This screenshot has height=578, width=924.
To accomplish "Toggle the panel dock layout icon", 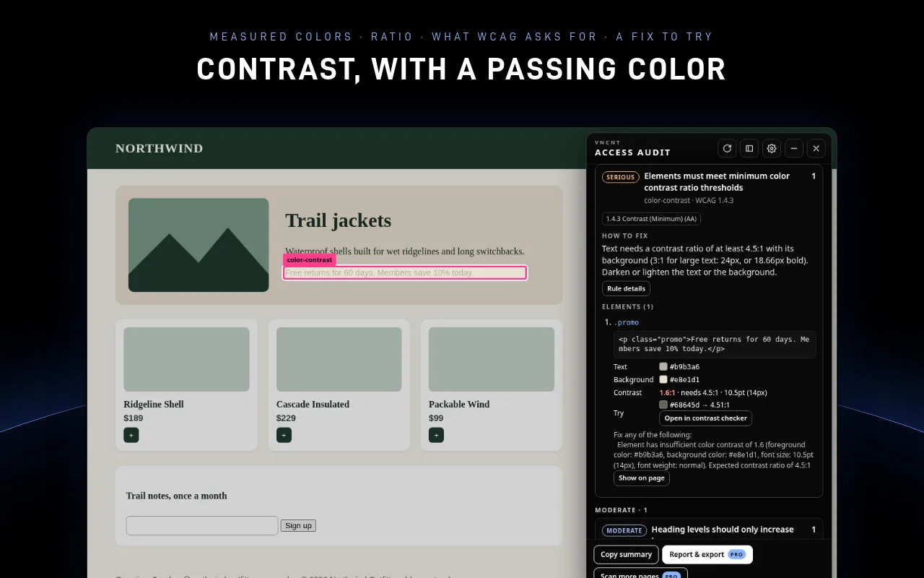I will pos(749,148).
